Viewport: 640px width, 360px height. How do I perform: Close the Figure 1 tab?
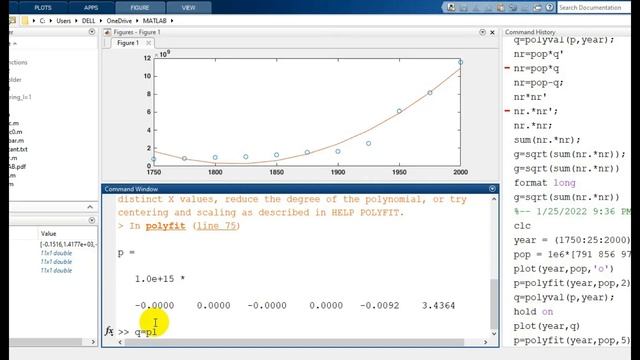click(149, 43)
